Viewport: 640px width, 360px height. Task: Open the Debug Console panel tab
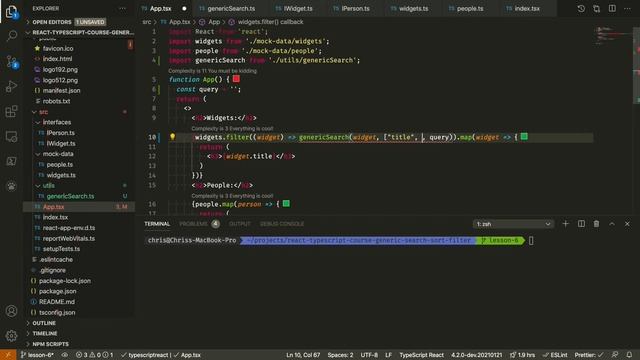[282, 224]
